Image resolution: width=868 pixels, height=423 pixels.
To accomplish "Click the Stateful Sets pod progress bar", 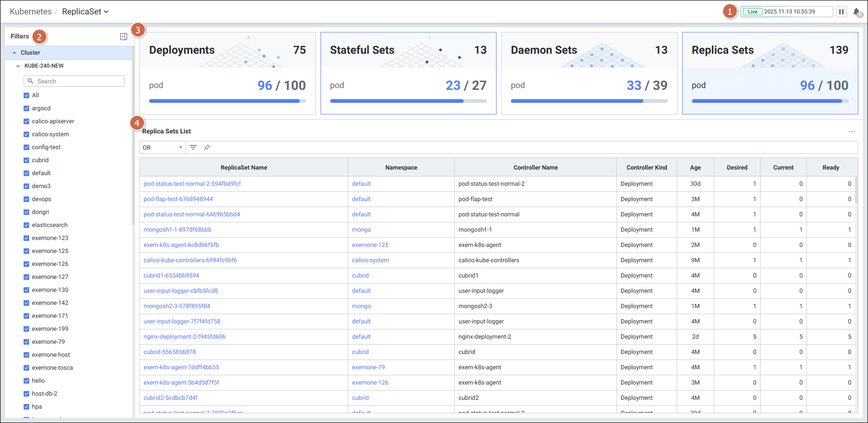I will [408, 101].
